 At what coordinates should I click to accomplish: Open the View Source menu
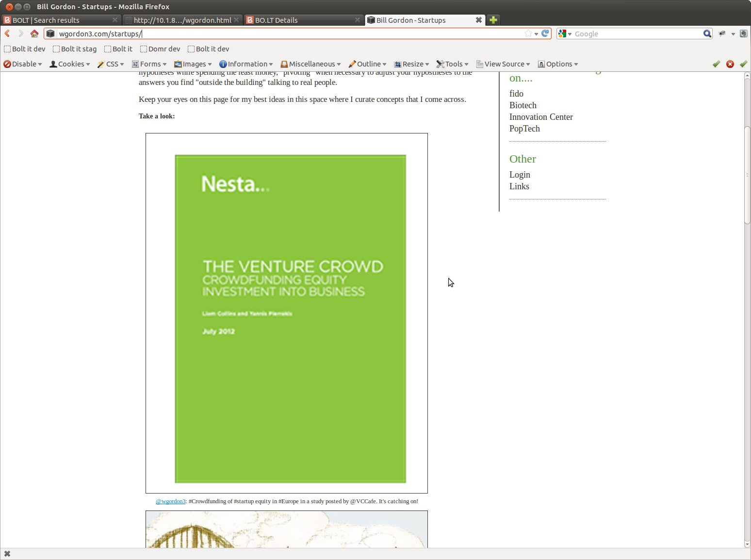[x=503, y=64]
